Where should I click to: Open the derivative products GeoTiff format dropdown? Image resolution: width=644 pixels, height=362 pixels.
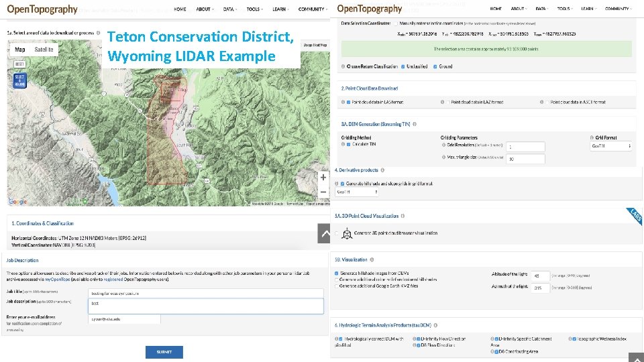coord(357,191)
